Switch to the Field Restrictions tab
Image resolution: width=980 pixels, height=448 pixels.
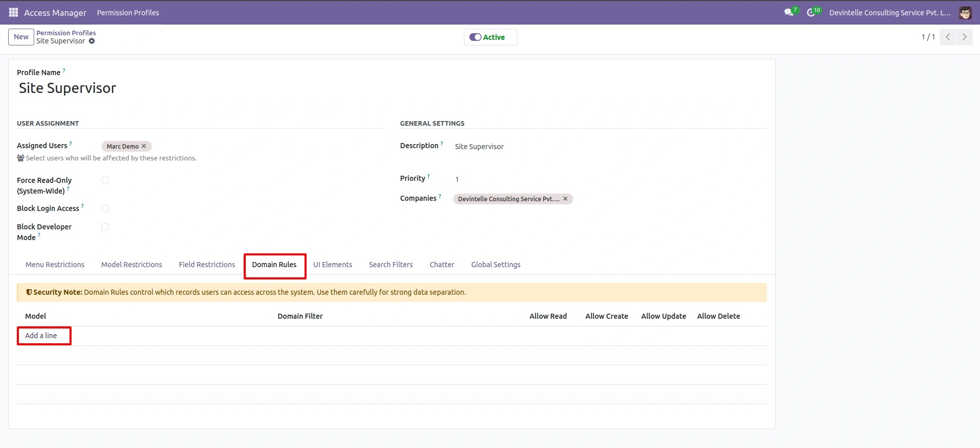(x=207, y=265)
